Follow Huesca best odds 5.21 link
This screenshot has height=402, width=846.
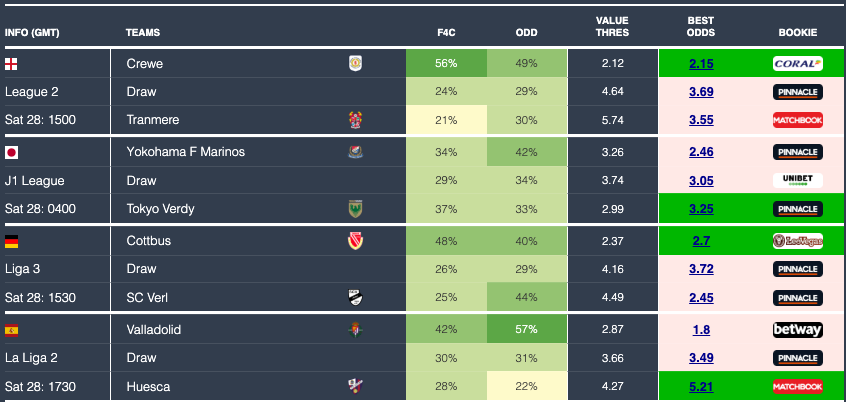point(701,386)
